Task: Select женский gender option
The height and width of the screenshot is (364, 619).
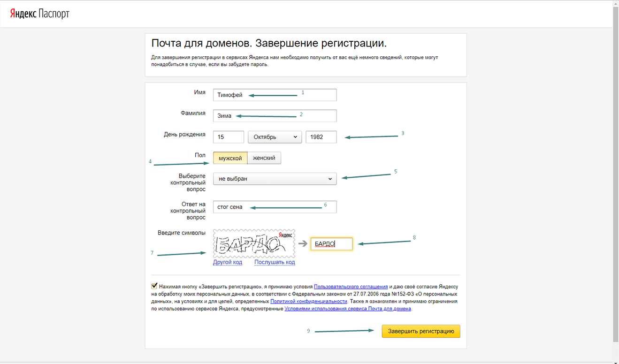Action: [264, 158]
